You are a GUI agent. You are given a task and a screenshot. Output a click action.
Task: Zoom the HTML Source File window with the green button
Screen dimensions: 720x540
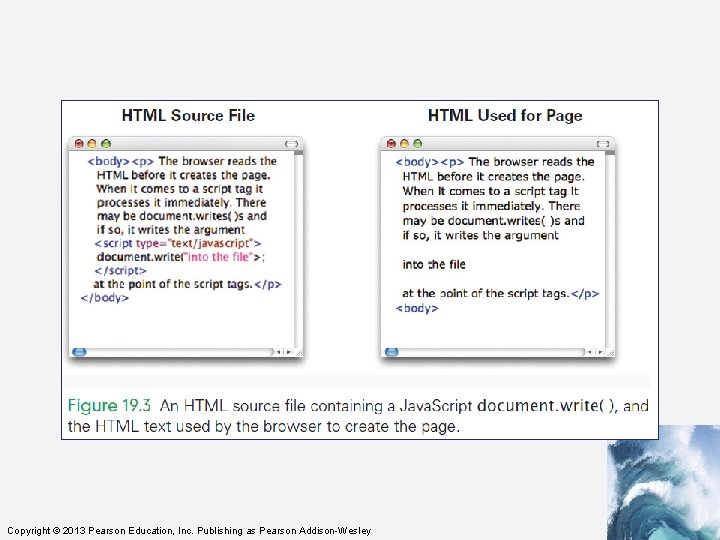pyautogui.click(x=106, y=144)
